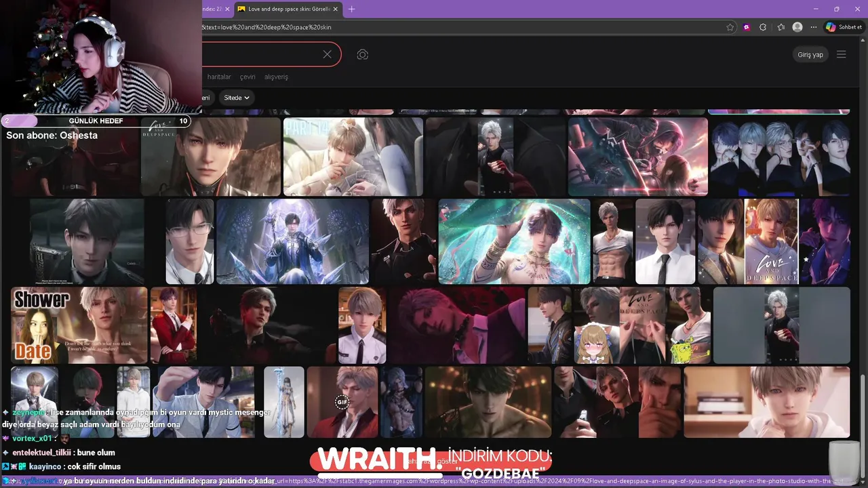This screenshot has height=488, width=868.
Task: Close the partially visible first tab
Action: click(x=227, y=9)
